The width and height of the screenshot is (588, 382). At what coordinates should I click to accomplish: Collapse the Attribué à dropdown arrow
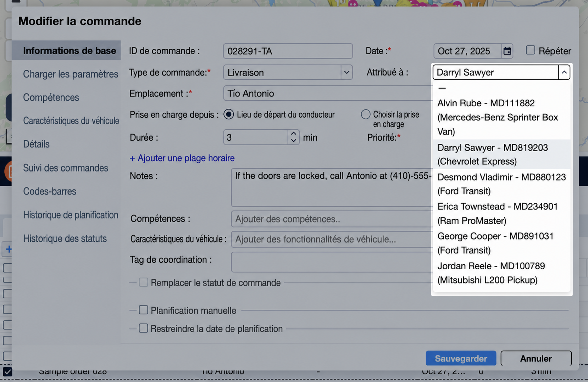point(564,72)
